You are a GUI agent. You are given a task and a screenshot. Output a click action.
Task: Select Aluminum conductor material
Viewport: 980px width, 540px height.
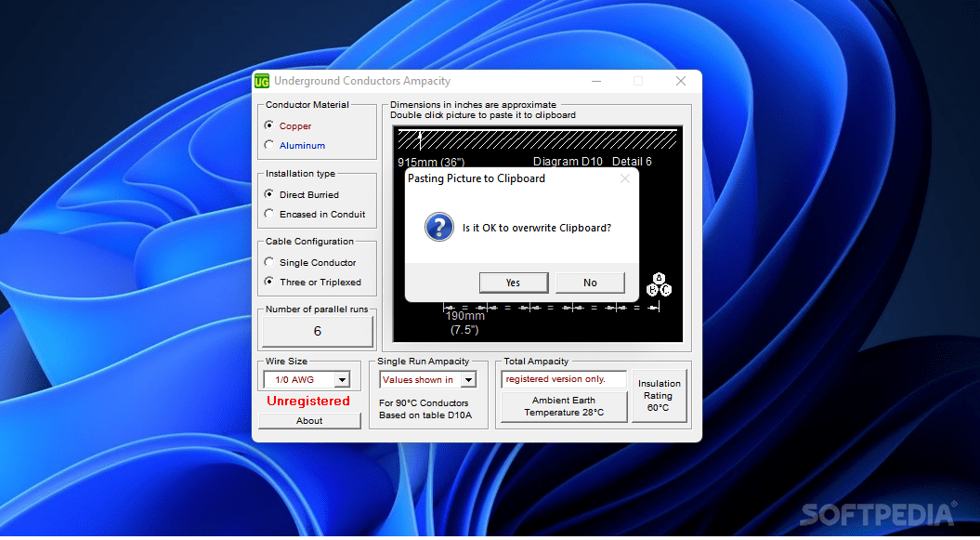click(268, 145)
